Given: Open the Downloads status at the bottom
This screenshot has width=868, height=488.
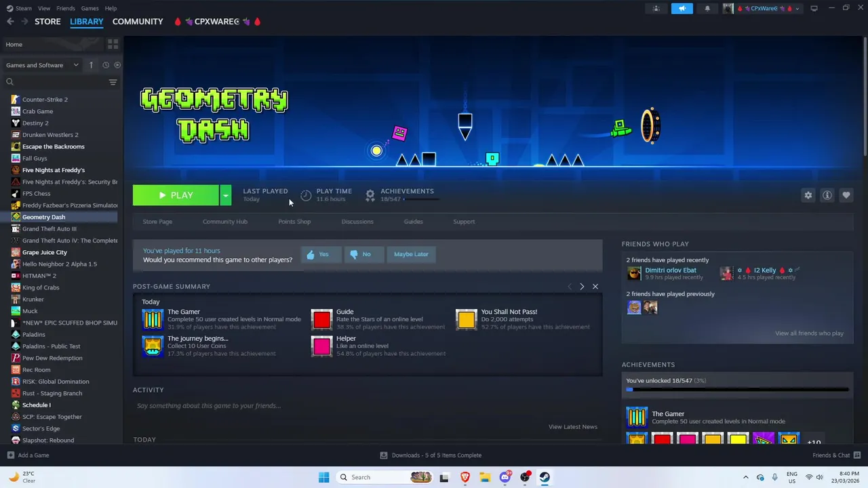Looking at the screenshot, I should coord(431,455).
